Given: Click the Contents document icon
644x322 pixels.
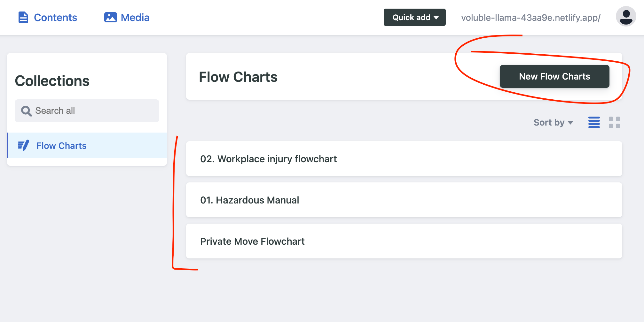Looking at the screenshot, I should 23,18.
